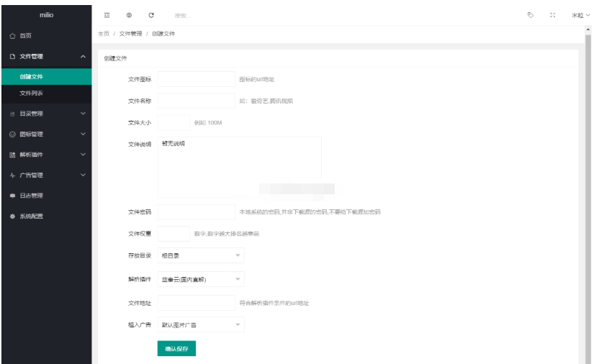
Task: Expand the 图标管理 menu chevron
Action: (x=83, y=134)
